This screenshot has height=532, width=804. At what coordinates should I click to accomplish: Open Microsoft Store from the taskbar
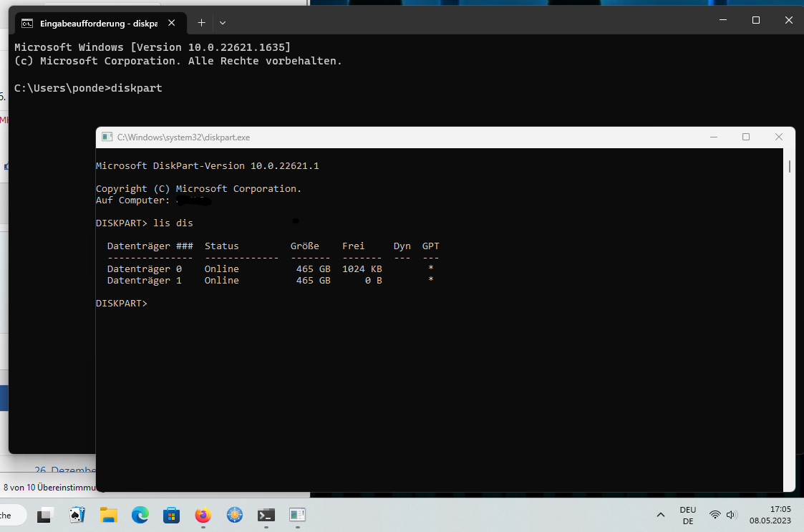171,515
